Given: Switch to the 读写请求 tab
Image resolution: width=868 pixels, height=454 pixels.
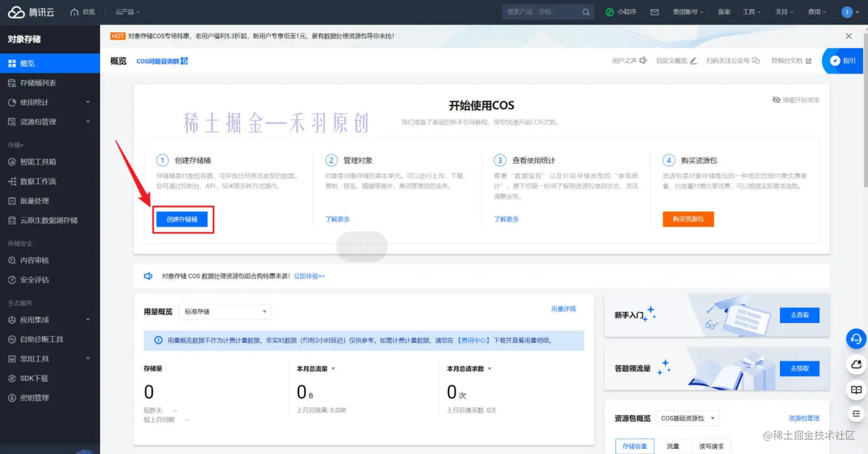Looking at the screenshot, I should coord(711,446).
